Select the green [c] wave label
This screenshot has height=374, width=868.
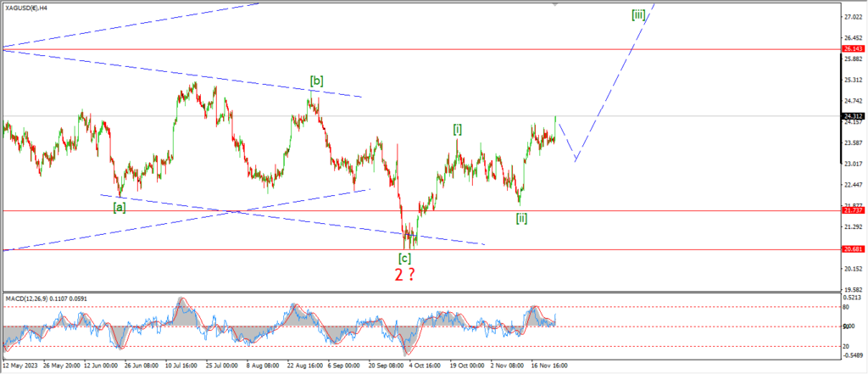(405, 257)
